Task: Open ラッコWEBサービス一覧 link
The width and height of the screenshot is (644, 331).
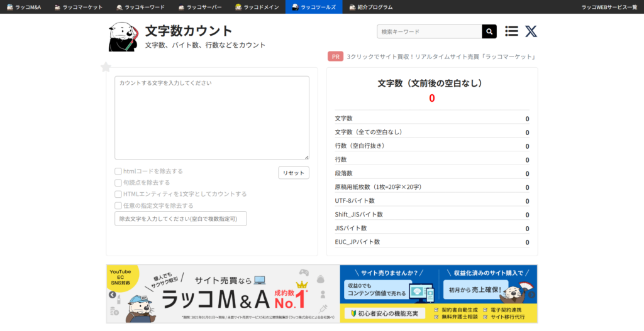Action: (609, 7)
